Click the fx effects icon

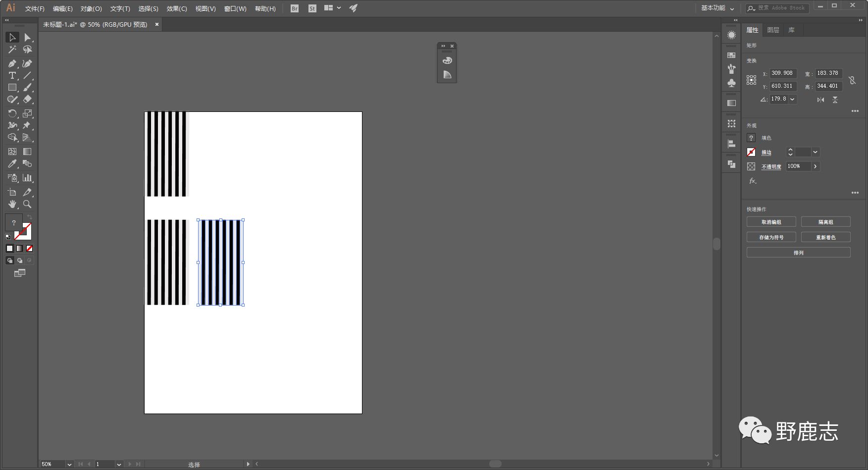(752, 181)
